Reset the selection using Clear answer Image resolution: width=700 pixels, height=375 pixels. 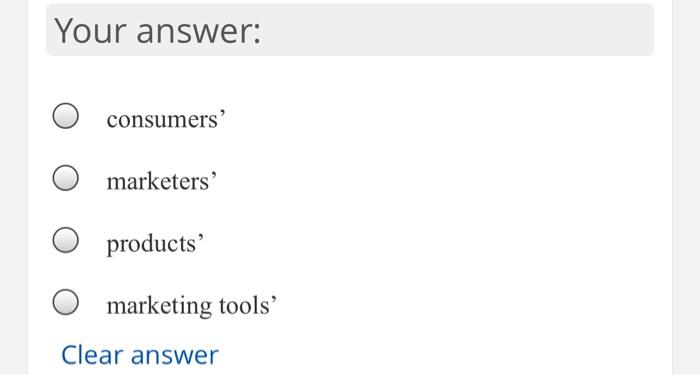(140, 355)
